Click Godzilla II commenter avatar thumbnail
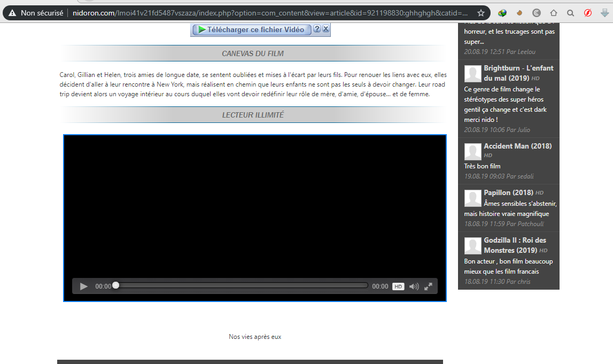The image size is (613, 364). [x=472, y=246]
